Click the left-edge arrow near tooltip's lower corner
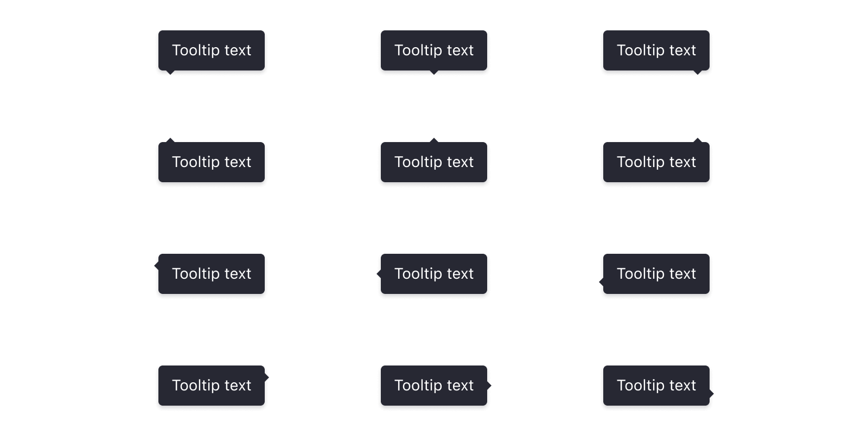The height and width of the screenshot is (436, 868). [x=600, y=282]
